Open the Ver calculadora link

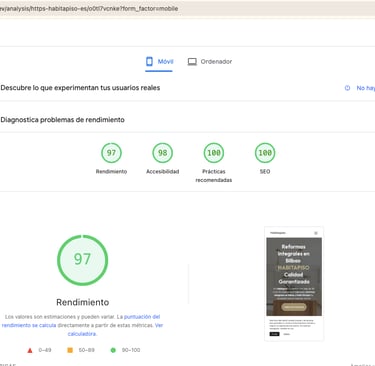point(115,329)
